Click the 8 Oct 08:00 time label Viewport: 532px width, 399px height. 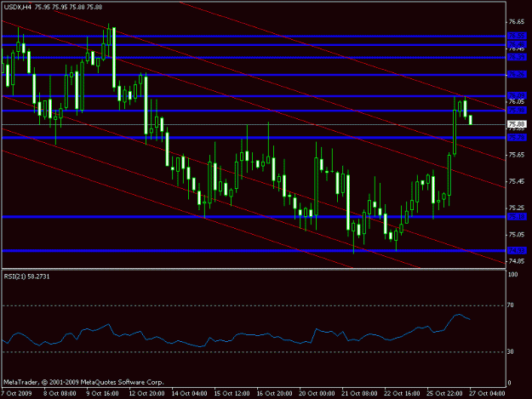click(x=60, y=393)
